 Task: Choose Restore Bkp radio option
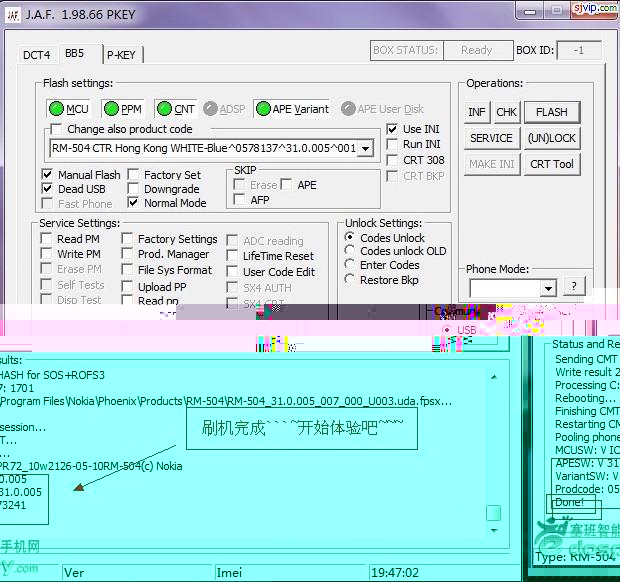[x=350, y=279]
